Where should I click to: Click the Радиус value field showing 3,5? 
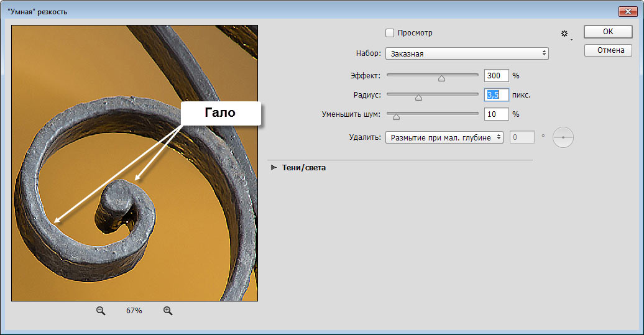[x=496, y=95]
